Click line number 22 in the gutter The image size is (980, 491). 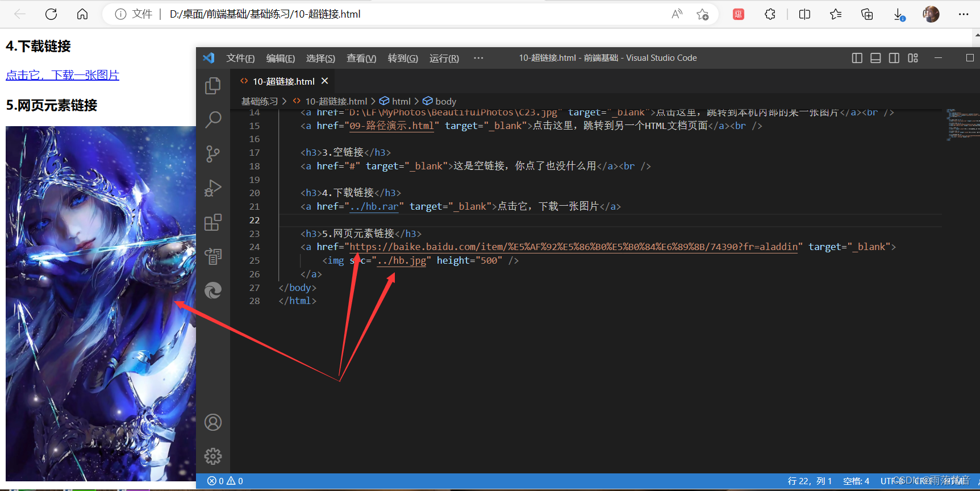[255, 220]
